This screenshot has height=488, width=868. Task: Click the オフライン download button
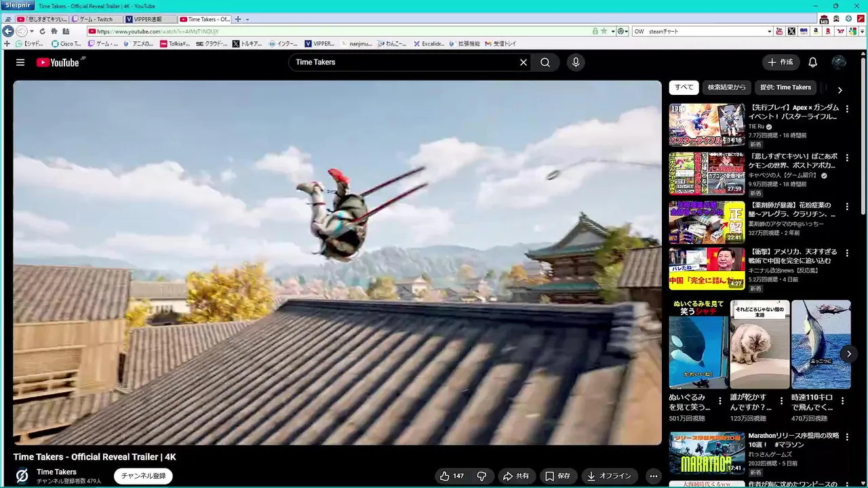[609, 476]
